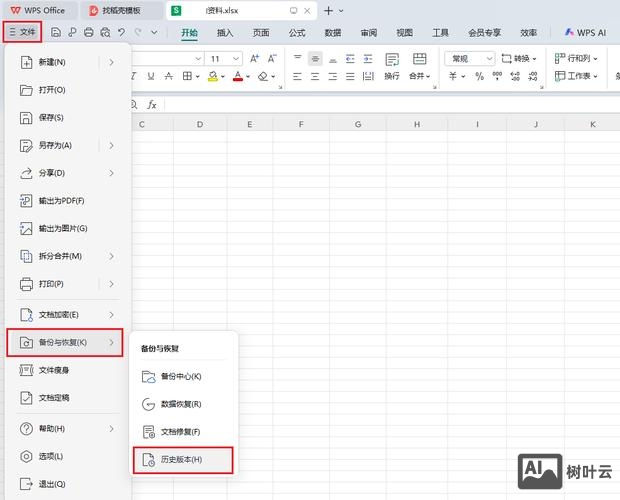Click the WPS AI button
Viewport: 620px width, 500px height.
tap(585, 33)
